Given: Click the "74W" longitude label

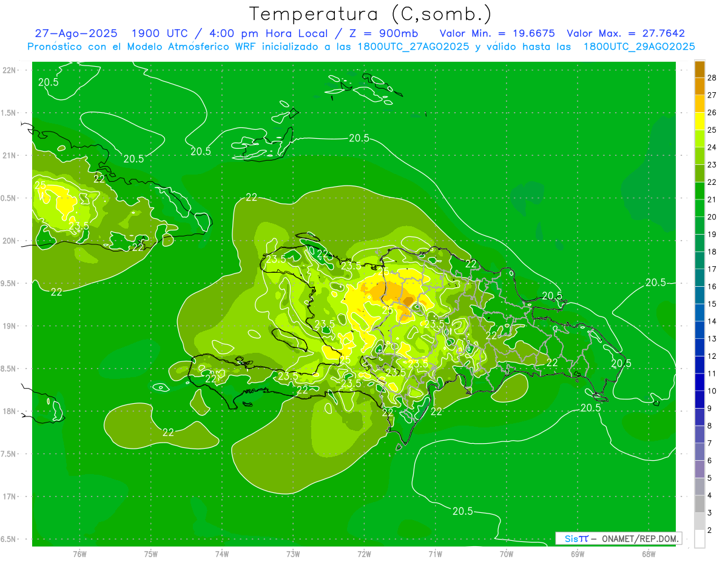Looking at the screenshot, I should coord(221,554).
